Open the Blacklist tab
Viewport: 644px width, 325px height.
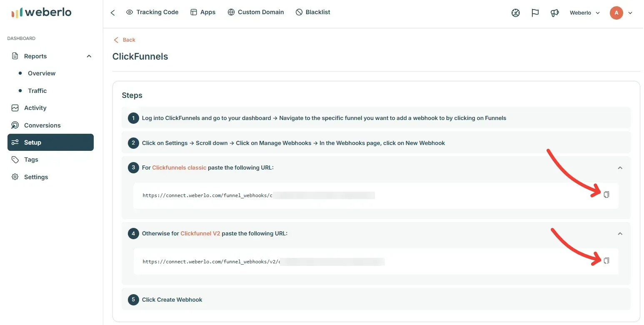click(x=313, y=12)
